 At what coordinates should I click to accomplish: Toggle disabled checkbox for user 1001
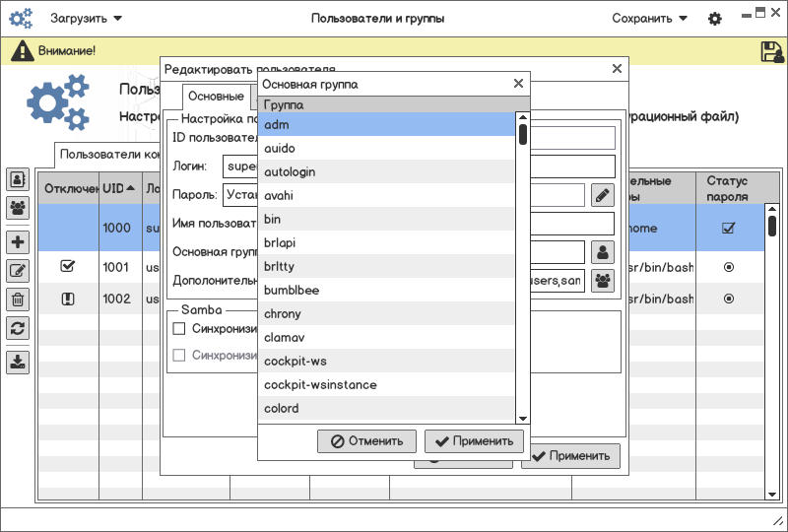(x=68, y=266)
